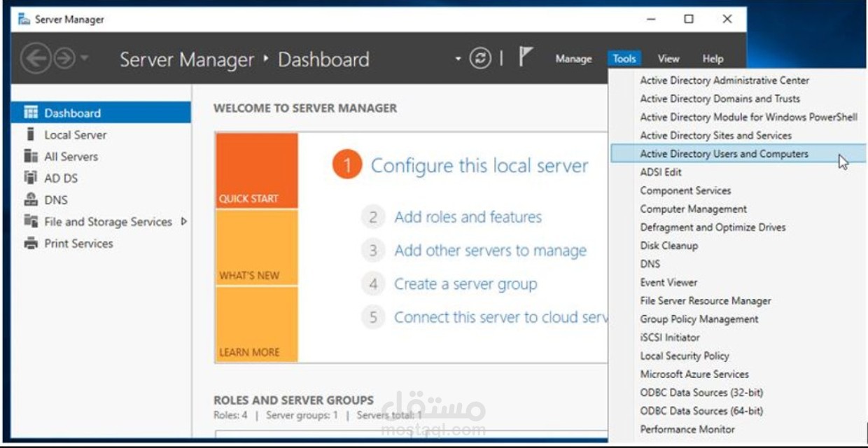Maximize the Server Manager window

(x=689, y=19)
